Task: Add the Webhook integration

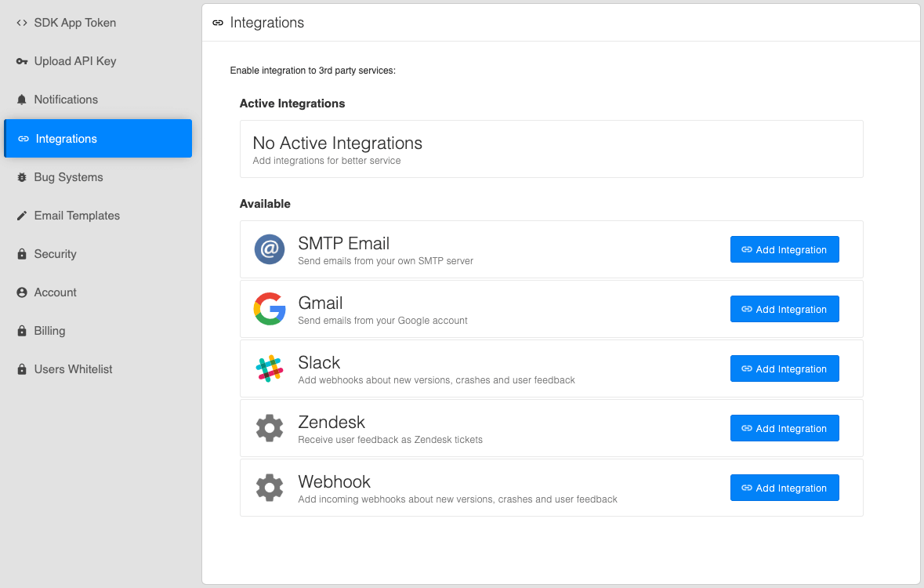Action: [784, 488]
